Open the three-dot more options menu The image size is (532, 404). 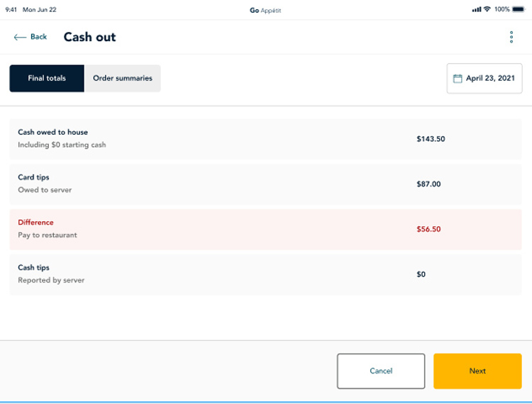511,37
